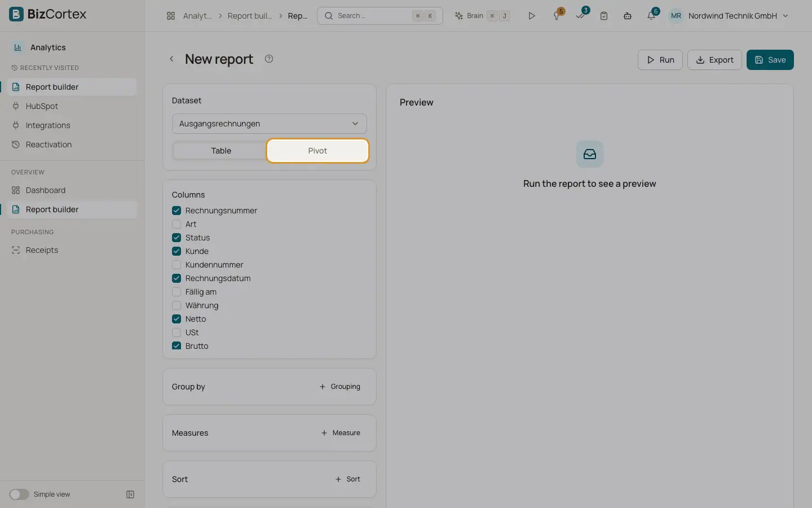Switch to the Pivot view tab

click(317, 151)
